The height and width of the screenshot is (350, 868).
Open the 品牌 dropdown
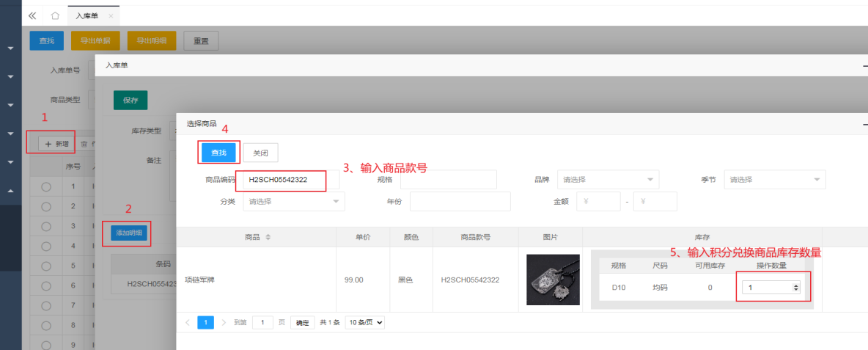coord(608,180)
